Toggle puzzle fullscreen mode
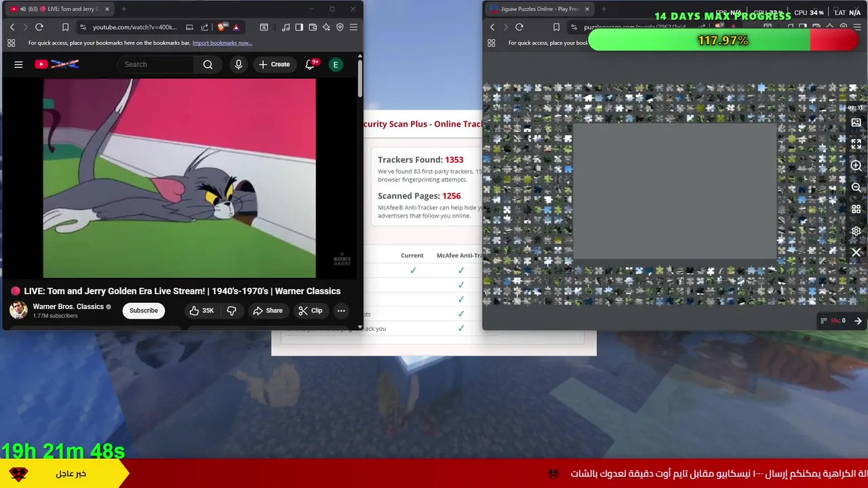The width and height of the screenshot is (868, 488). [x=856, y=144]
